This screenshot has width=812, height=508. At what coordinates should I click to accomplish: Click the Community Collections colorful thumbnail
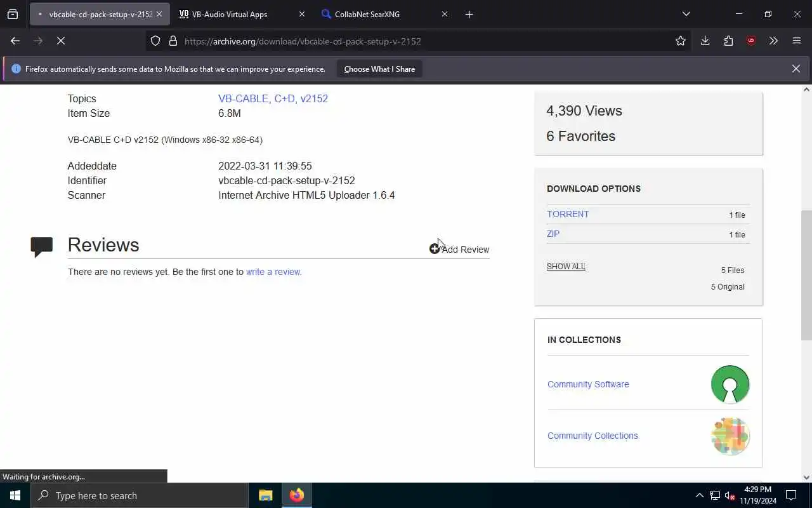click(x=730, y=436)
